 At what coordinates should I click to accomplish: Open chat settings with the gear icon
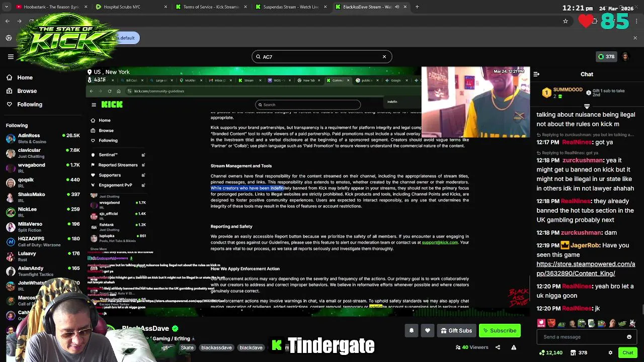pos(610,353)
